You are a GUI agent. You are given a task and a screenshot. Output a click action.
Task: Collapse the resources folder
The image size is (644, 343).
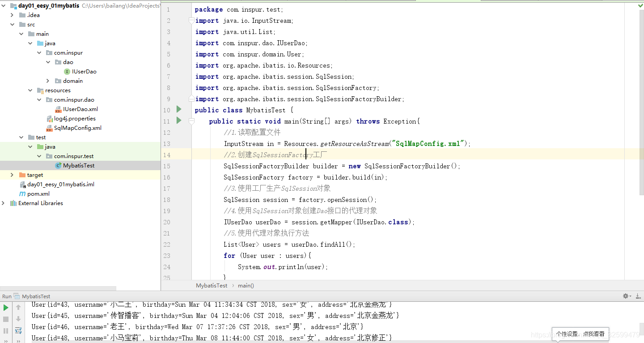(30, 90)
